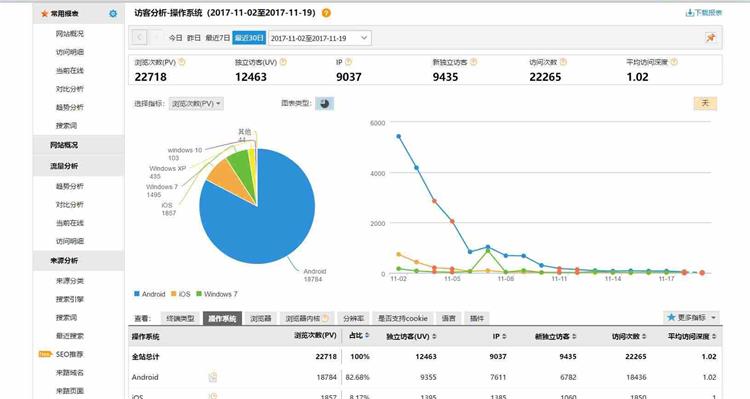The width and height of the screenshot is (750, 399).
Task: Toggle the Windows 7 series in chart legend
Action: click(217, 294)
